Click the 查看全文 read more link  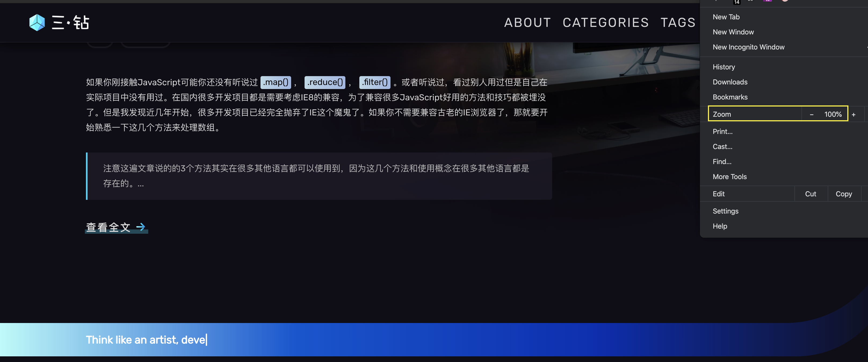108,227
